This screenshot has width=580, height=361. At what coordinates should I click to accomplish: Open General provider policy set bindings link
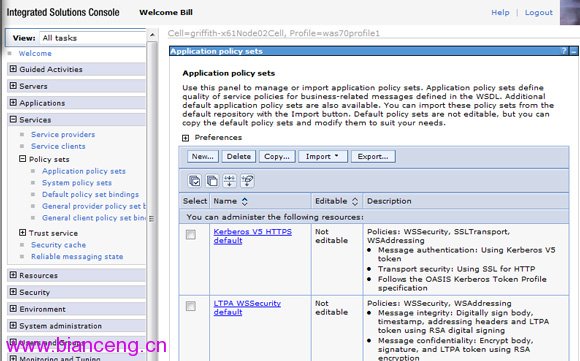pyautogui.click(x=94, y=206)
